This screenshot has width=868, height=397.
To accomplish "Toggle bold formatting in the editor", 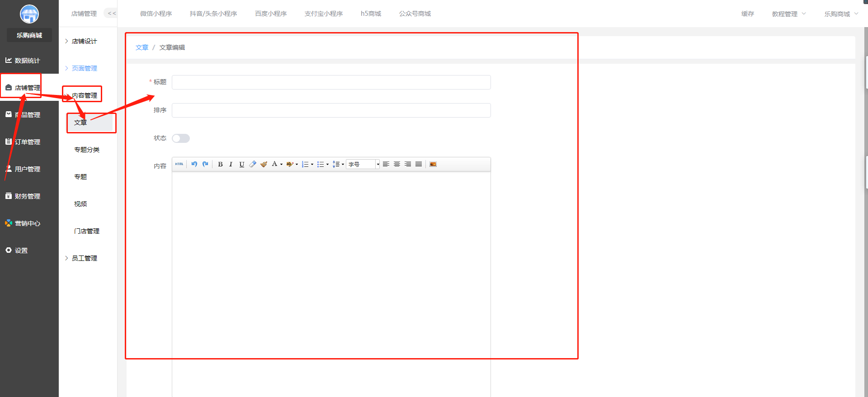I will tap(220, 164).
